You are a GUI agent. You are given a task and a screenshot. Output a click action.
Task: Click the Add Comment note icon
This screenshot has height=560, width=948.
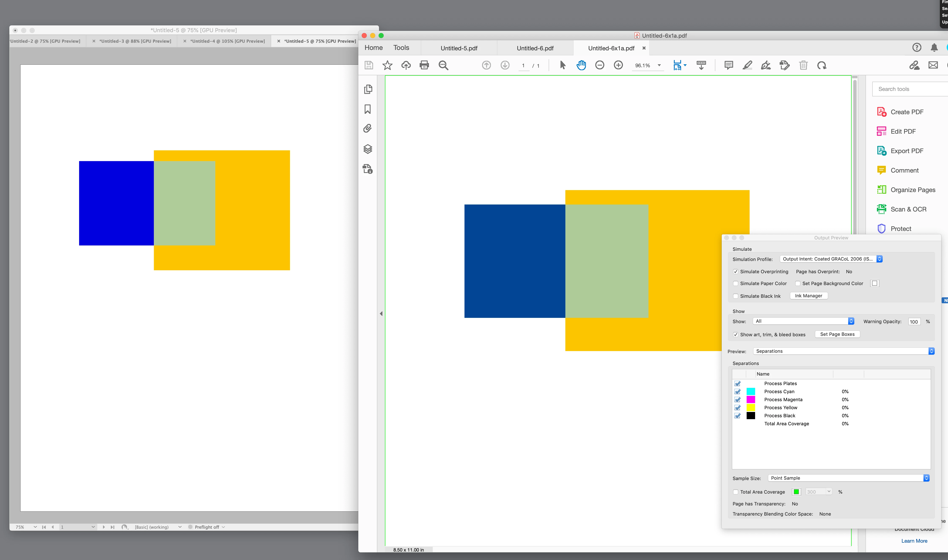coord(729,65)
